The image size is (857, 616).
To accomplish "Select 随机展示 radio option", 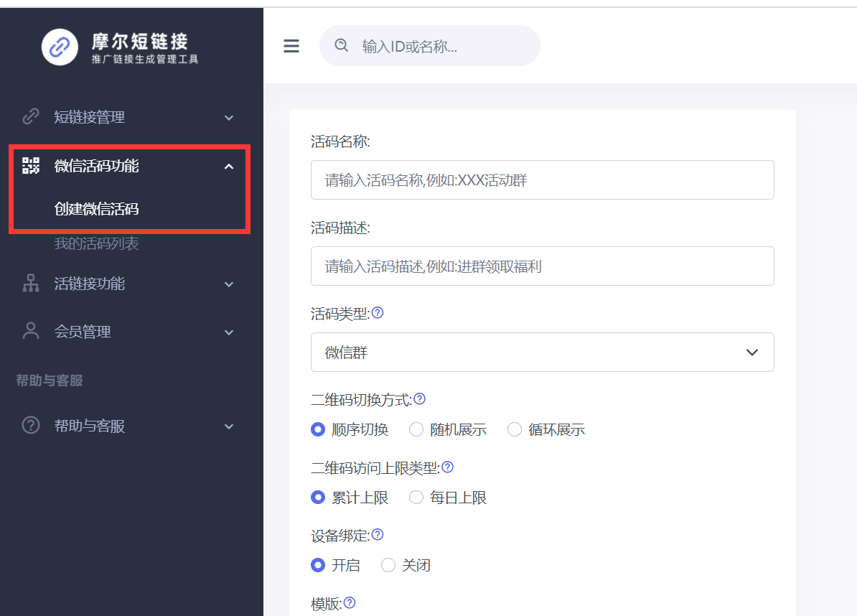I will pyautogui.click(x=416, y=429).
